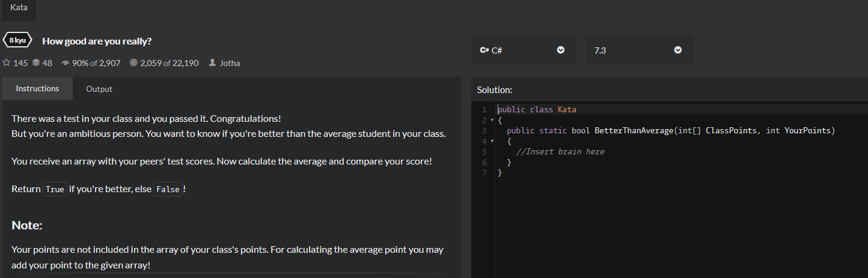Image resolution: width=868 pixels, height=278 pixels.
Task: Click the star icon showing 145
Action: pos(7,62)
